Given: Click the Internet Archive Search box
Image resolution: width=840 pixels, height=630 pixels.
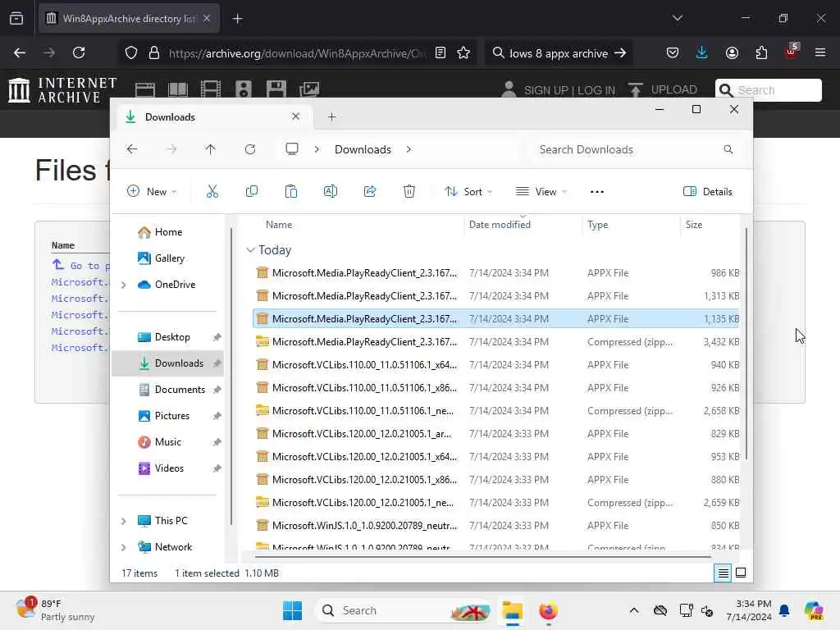Looking at the screenshot, I should tap(769, 90).
